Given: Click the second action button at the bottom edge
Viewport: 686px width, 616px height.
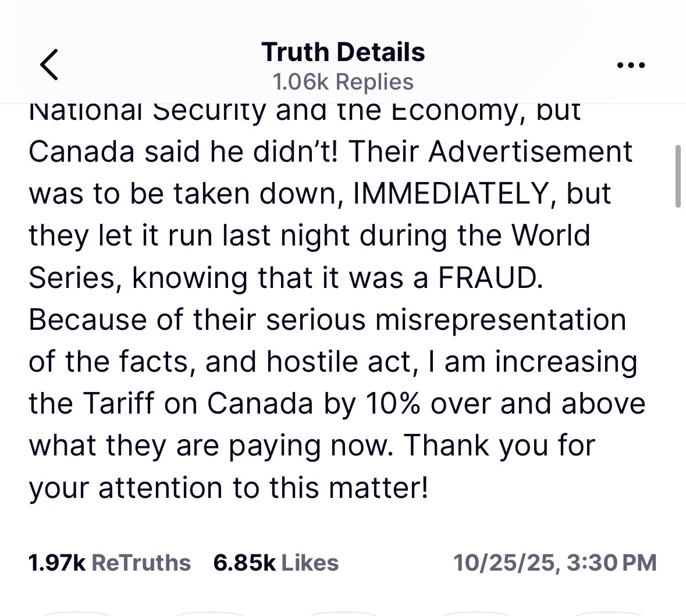Looking at the screenshot, I should [210, 613].
